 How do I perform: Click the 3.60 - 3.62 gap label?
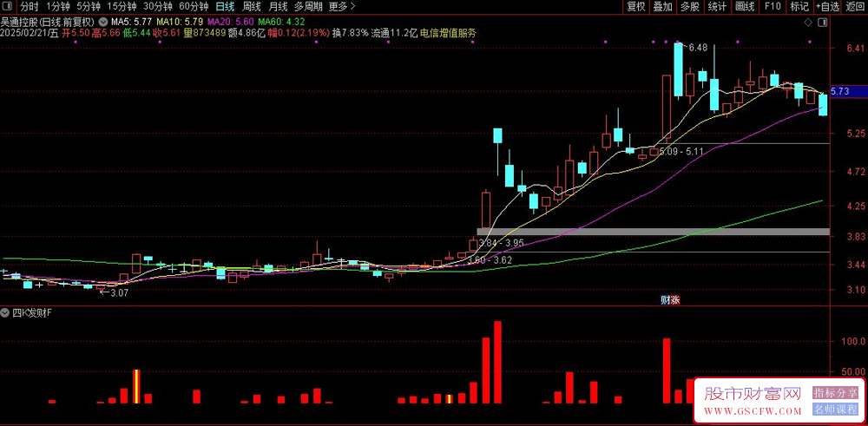pos(490,259)
